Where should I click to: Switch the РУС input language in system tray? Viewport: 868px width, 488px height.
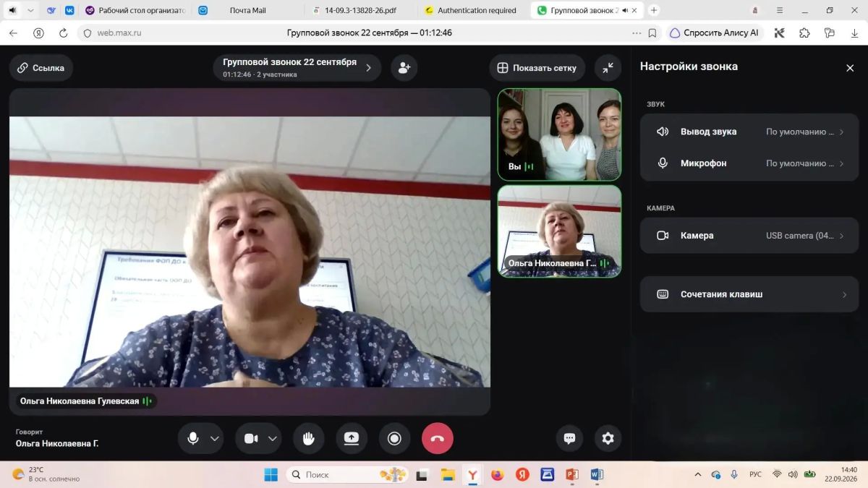coord(755,474)
